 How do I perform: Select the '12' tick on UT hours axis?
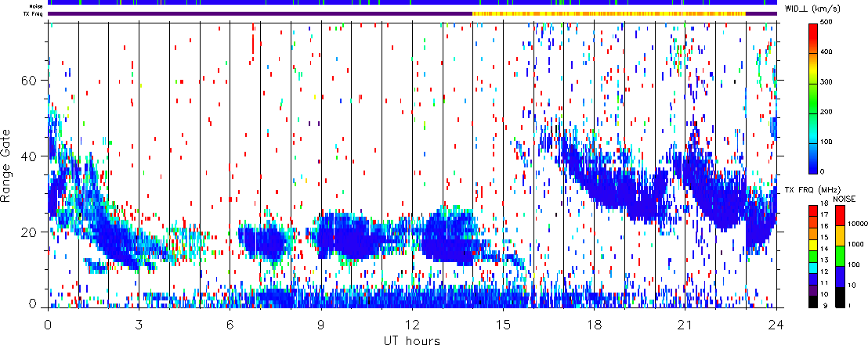(x=412, y=325)
